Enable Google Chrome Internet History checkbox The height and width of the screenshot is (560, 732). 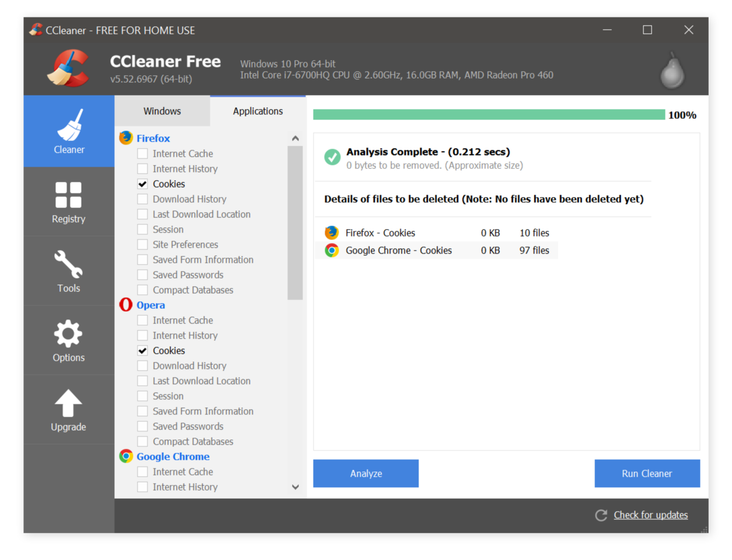[142, 487]
